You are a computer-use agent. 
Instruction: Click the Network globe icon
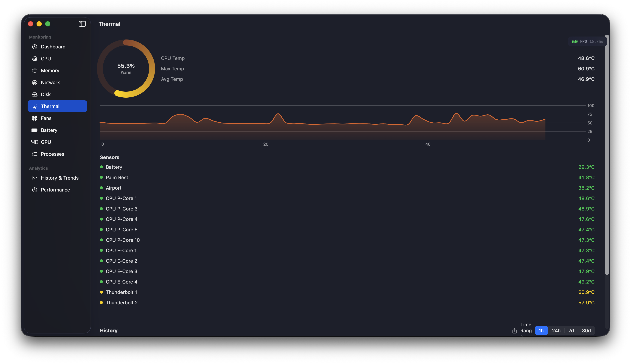(x=34, y=83)
